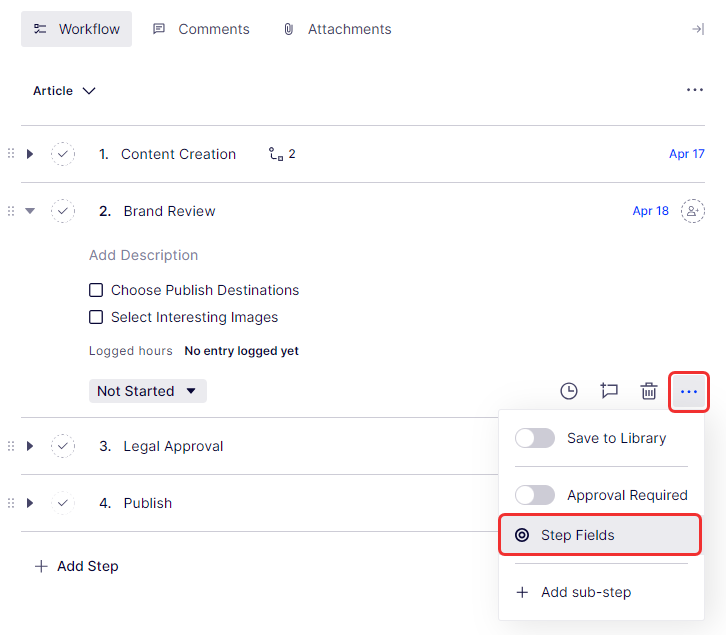Mark Content Creation step complete
This screenshot has width=726, height=635.
pos(63,154)
